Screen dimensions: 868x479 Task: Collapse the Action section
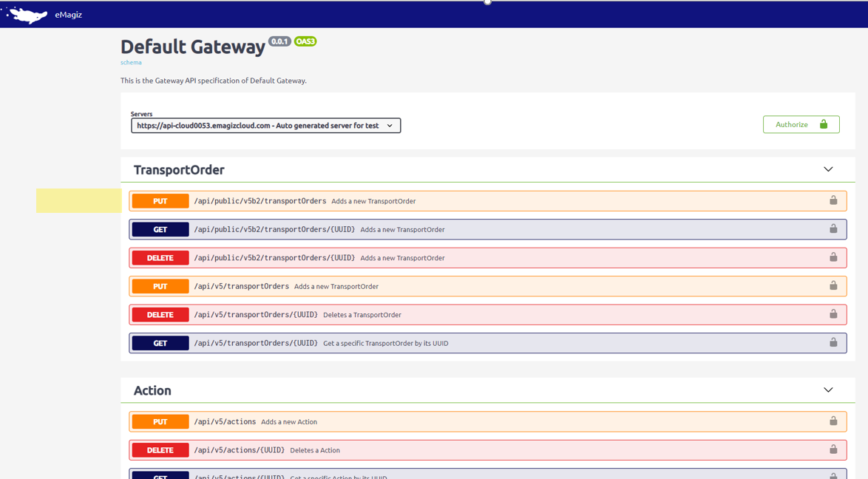tap(828, 390)
